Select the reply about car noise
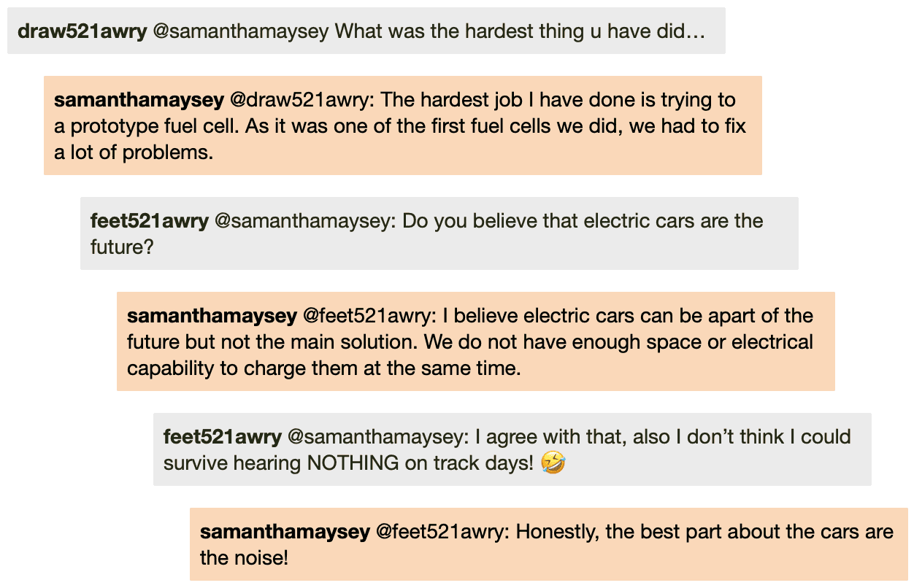Viewport: 914px width, 588px height. (x=549, y=544)
